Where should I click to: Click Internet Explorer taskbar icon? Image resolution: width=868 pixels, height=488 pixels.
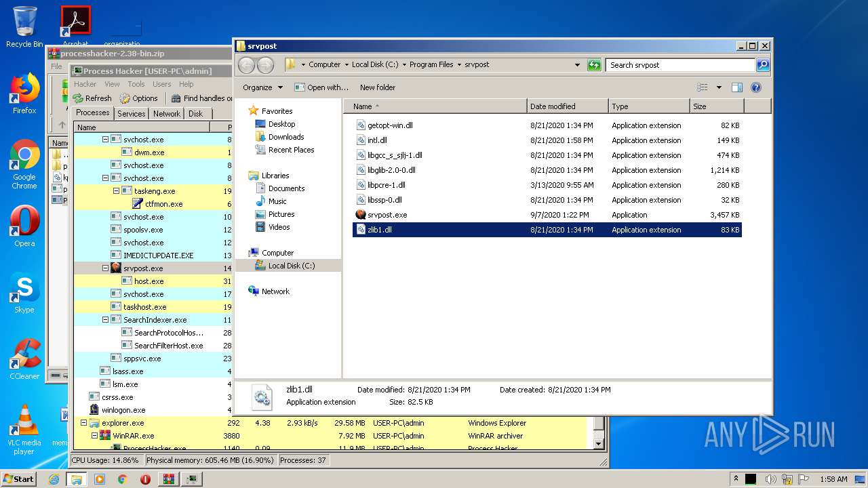pyautogui.click(x=54, y=479)
